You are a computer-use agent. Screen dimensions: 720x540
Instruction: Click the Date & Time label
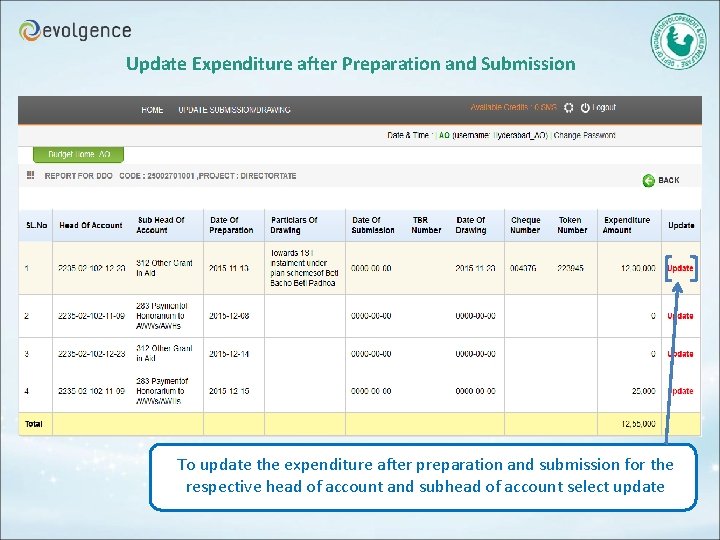point(408,135)
